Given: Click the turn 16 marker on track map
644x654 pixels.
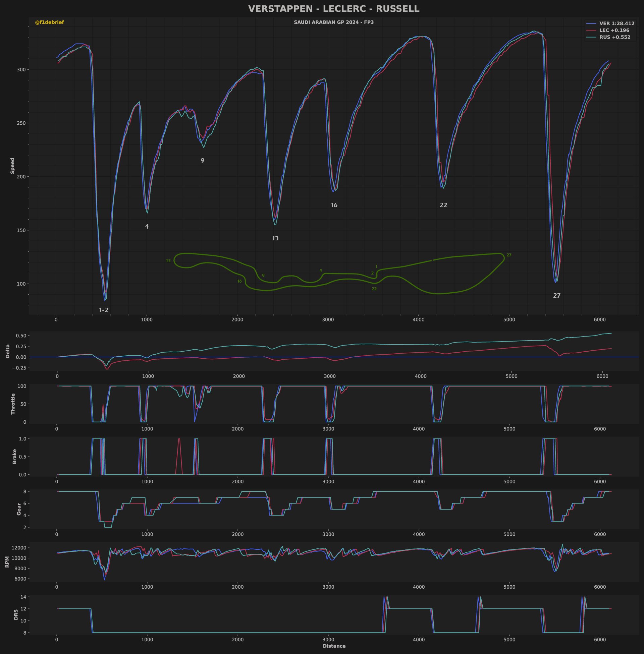Looking at the screenshot, I should (239, 281).
